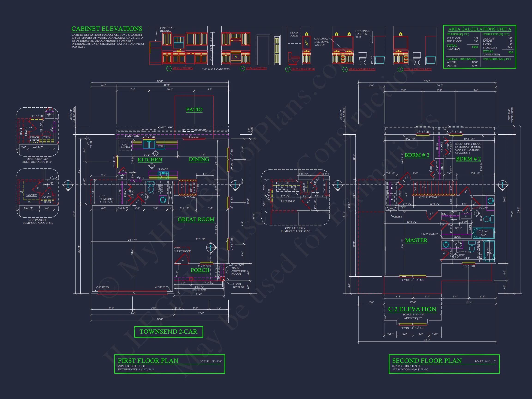Screen dimensions: 532x399
Task: Click the CABINET ELEVATIONS heading
Action: (107, 29)
